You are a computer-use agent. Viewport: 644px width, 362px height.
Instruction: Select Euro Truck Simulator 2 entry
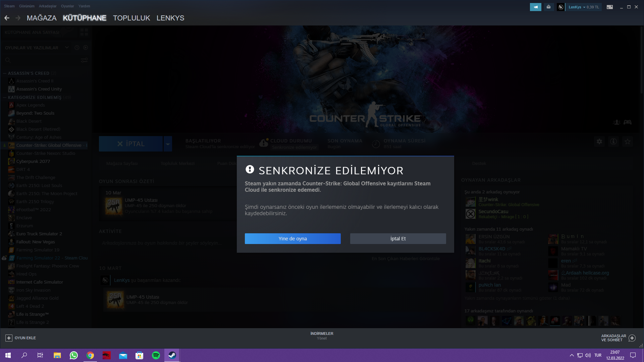pos(39,234)
